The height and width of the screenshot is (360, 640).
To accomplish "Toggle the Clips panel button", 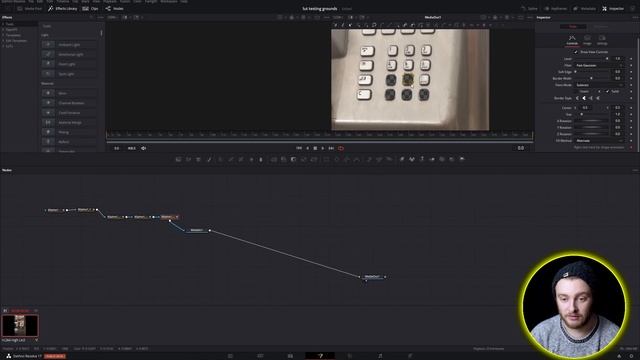I will [90, 9].
